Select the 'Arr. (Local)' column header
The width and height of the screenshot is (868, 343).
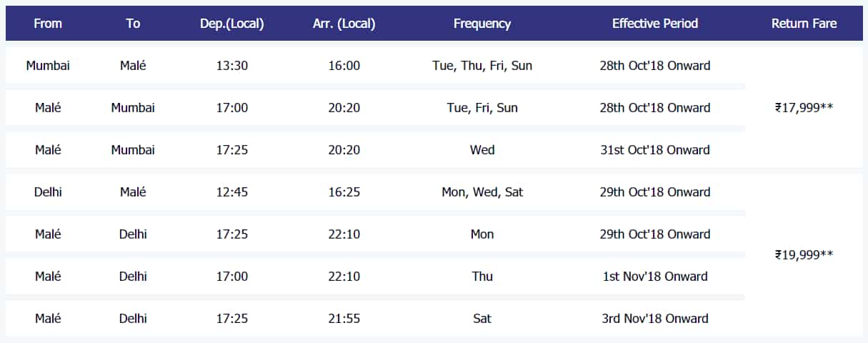[x=344, y=24]
